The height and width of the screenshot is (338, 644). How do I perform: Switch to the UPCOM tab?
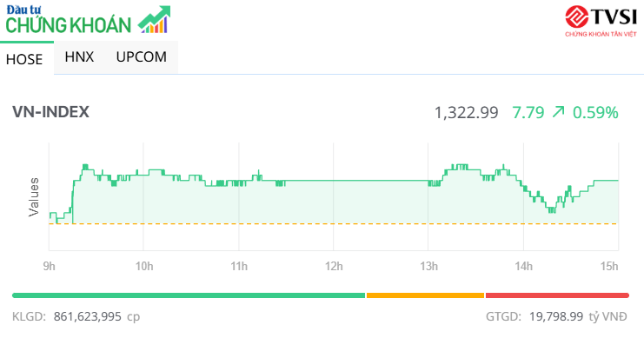coord(142,56)
